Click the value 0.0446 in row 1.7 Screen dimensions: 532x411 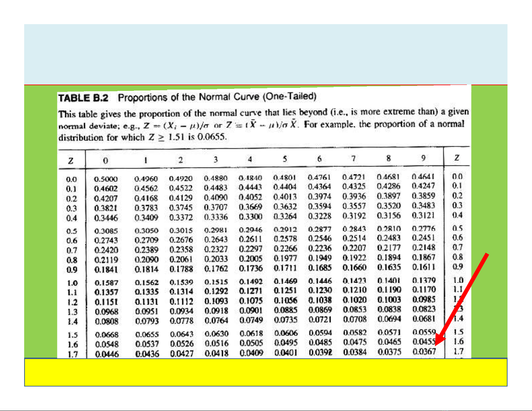tap(107, 354)
